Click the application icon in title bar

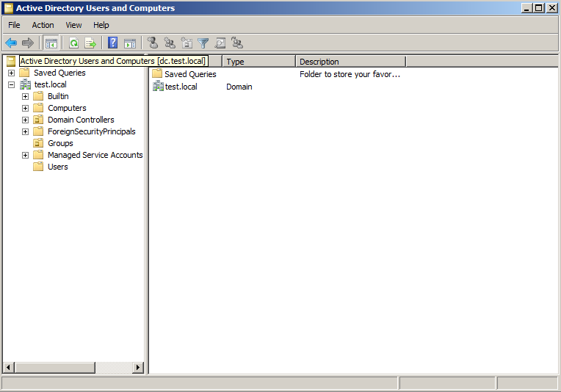coord(9,8)
